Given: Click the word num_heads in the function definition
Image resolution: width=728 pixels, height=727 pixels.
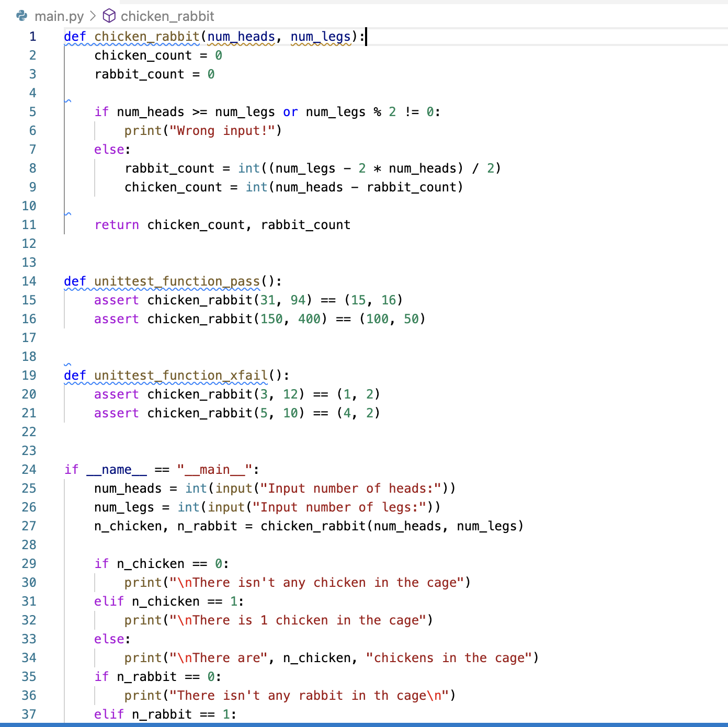Looking at the screenshot, I should click(x=241, y=37).
